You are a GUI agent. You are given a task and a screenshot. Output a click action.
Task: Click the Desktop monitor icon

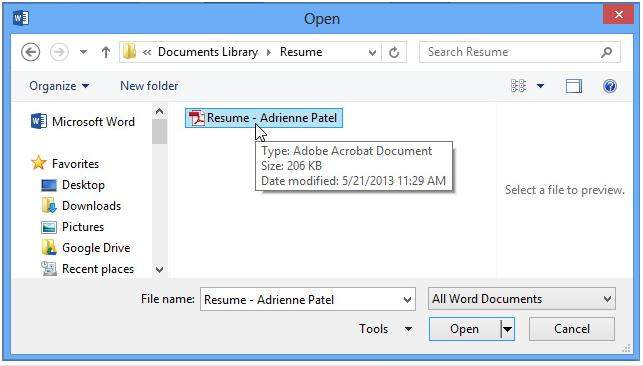click(x=49, y=185)
